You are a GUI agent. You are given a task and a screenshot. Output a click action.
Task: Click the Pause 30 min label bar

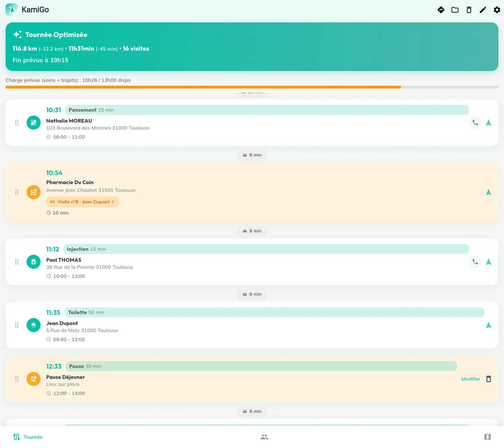261,366
